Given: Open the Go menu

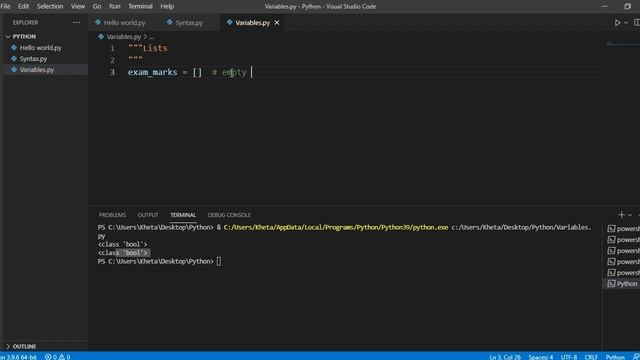Looking at the screenshot, I should (x=97, y=7).
